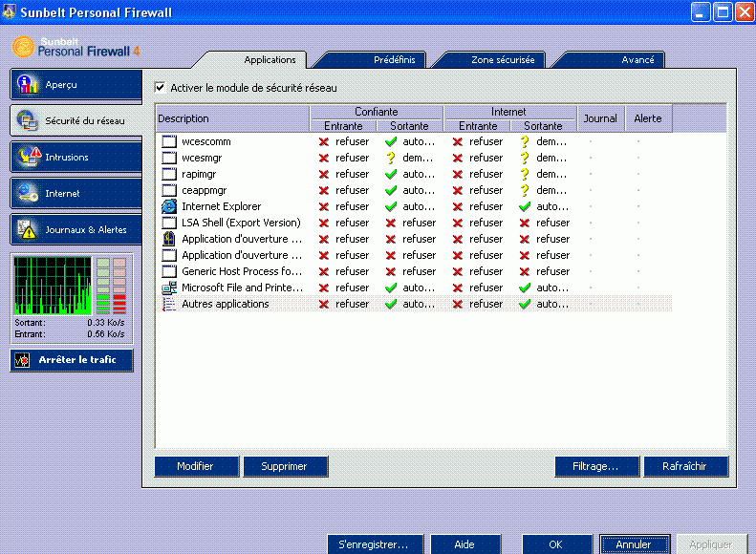Select Aperçu in the sidebar
Screen dimensions: 756x554
[x=76, y=84]
